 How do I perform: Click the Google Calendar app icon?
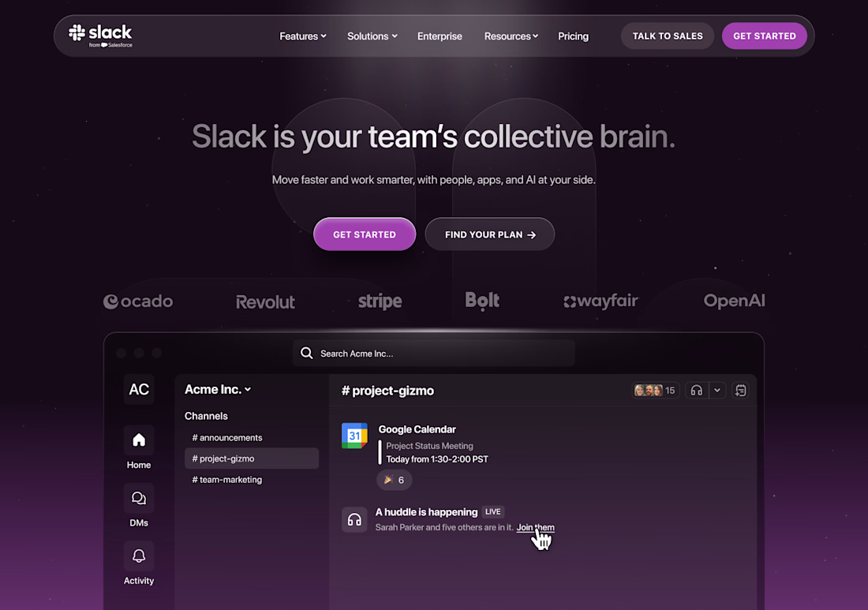(354, 436)
